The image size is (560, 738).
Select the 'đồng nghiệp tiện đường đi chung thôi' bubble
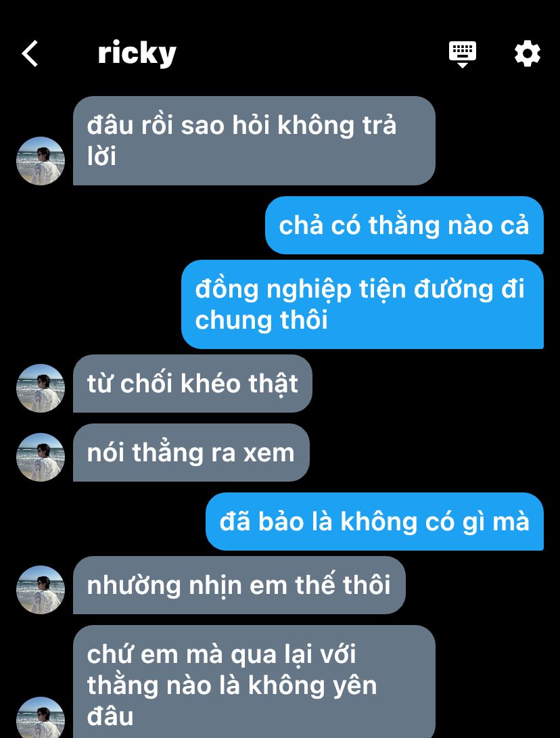[363, 304]
